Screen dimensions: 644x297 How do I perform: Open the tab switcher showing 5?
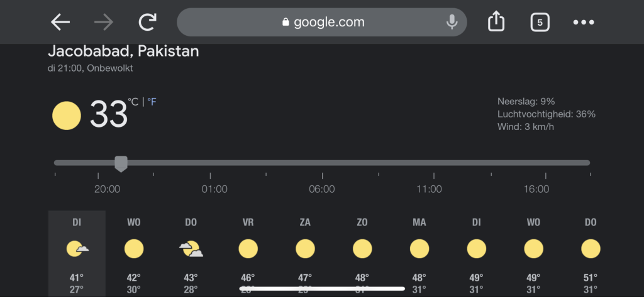click(x=540, y=22)
